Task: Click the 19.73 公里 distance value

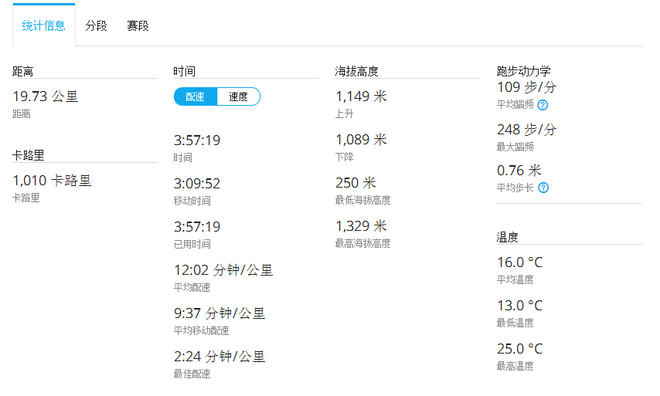Action: tap(45, 96)
